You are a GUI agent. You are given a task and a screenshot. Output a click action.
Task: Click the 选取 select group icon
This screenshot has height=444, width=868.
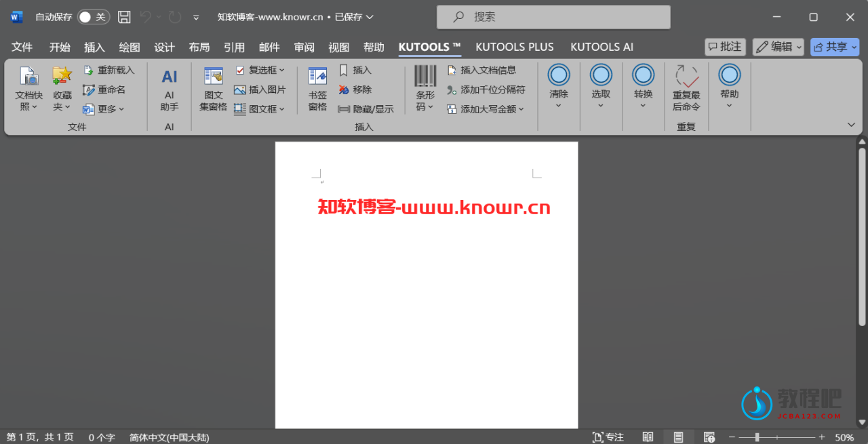601,75
